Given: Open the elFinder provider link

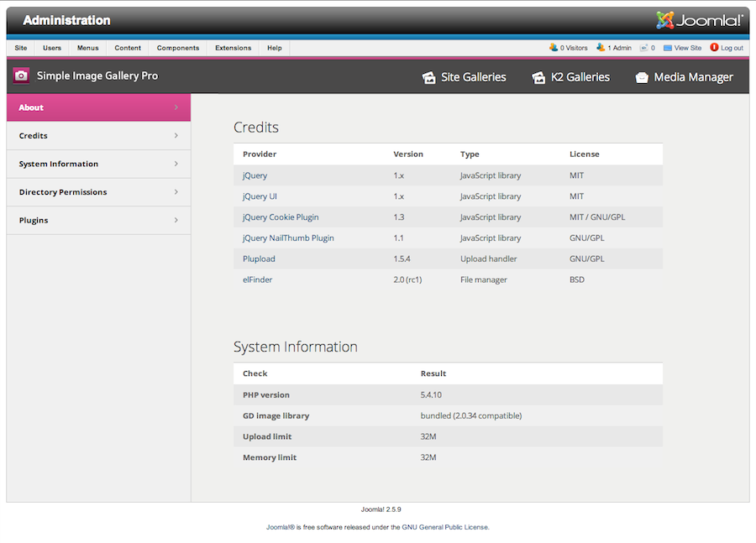Looking at the screenshot, I should tap(258, 279).
